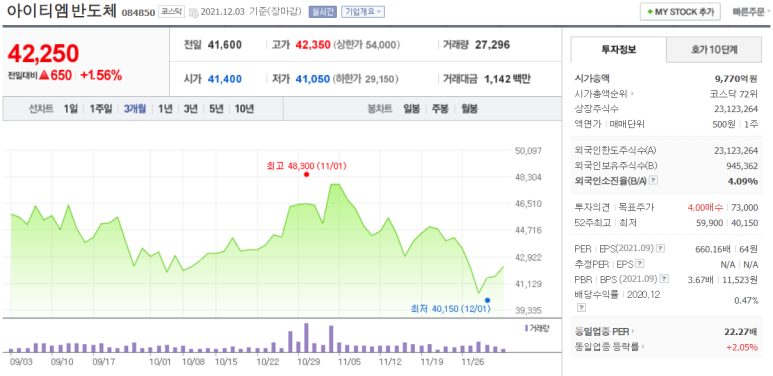Open help icon next to 추정PER EPS
The width and height of the screenshot is (773, 376).
point(640,264)
